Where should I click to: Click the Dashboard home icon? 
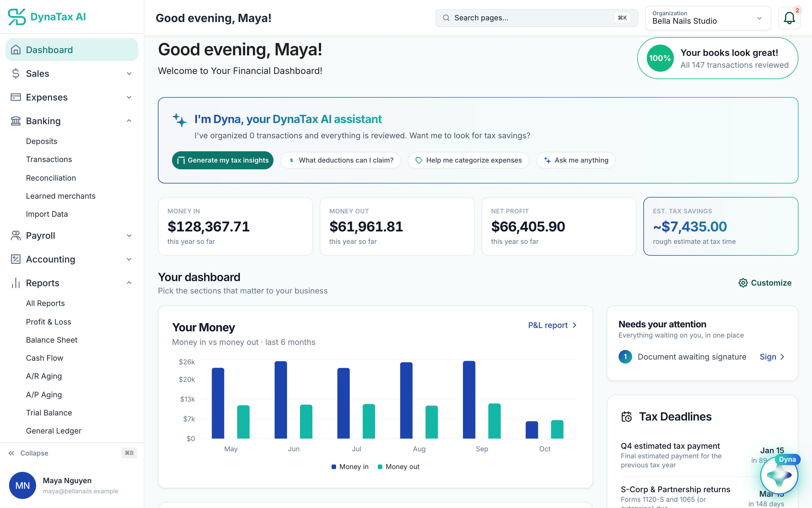coord(16,50)
